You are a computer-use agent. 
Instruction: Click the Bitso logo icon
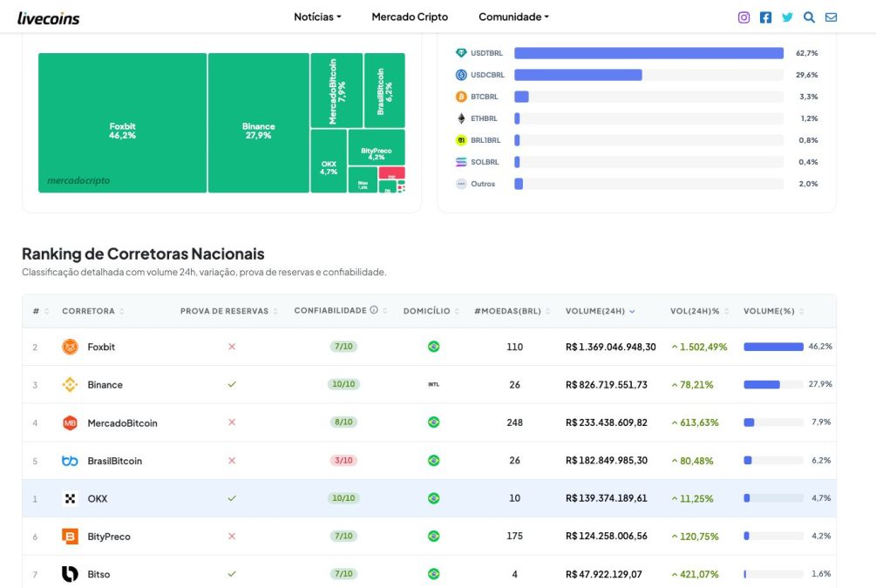tap(70, 574)
